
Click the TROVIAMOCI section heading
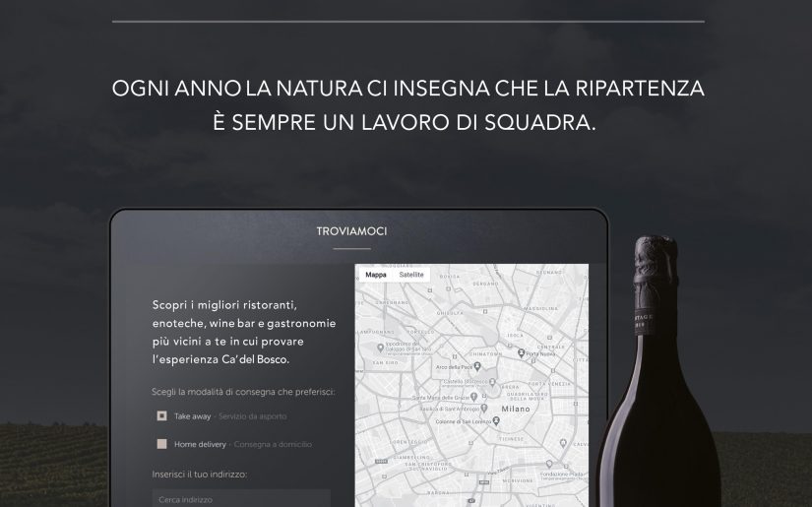[x=351, y=231]
